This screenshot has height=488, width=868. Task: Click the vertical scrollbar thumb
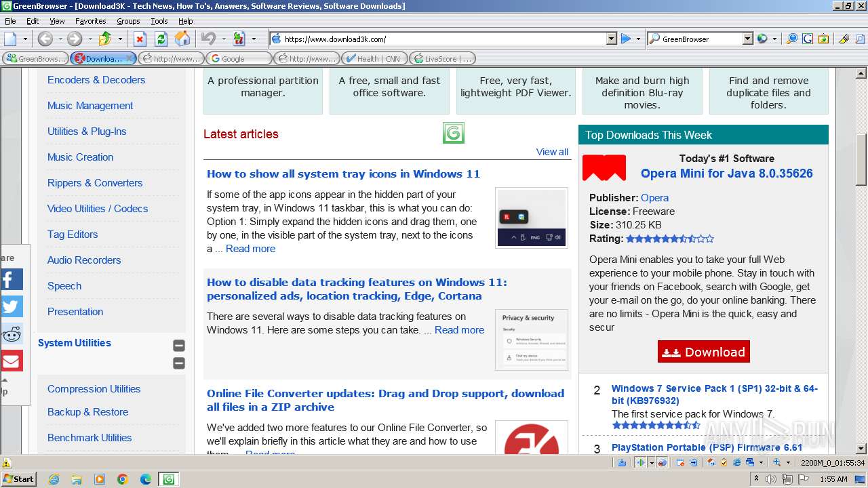pyautogui.click(x=861, y=160)
